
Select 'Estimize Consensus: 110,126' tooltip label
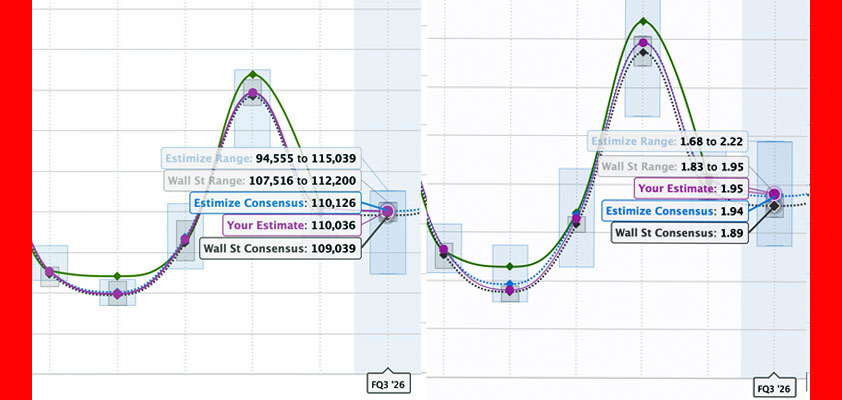(275, 203)
